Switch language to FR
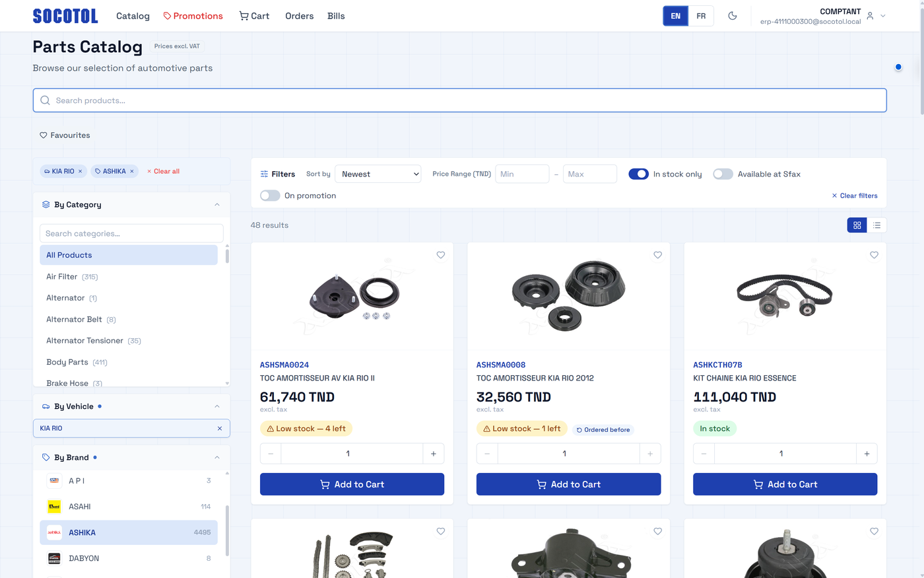924x578 pixels. tap(701, 16)
